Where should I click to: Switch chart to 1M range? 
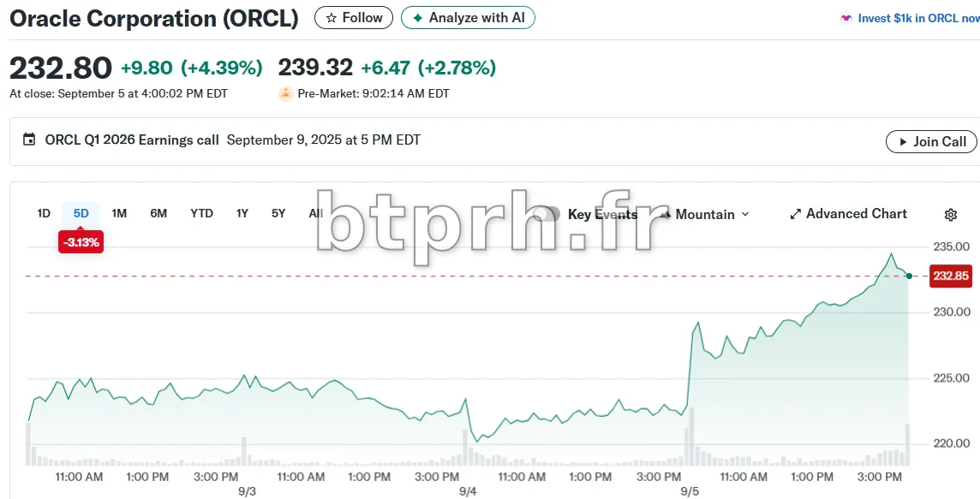[119, 213]
